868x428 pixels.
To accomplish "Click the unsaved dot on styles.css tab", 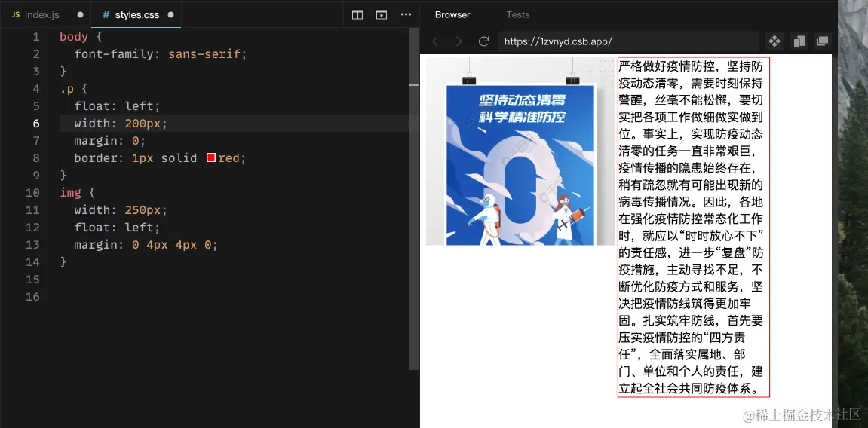I will (170, 15).
